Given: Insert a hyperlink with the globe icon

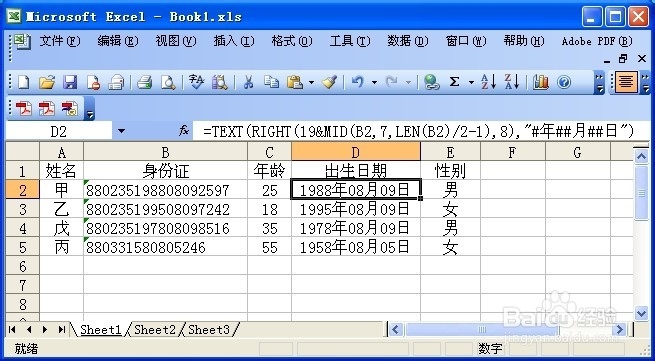Looking at the screenshot, I should point(431,82).
